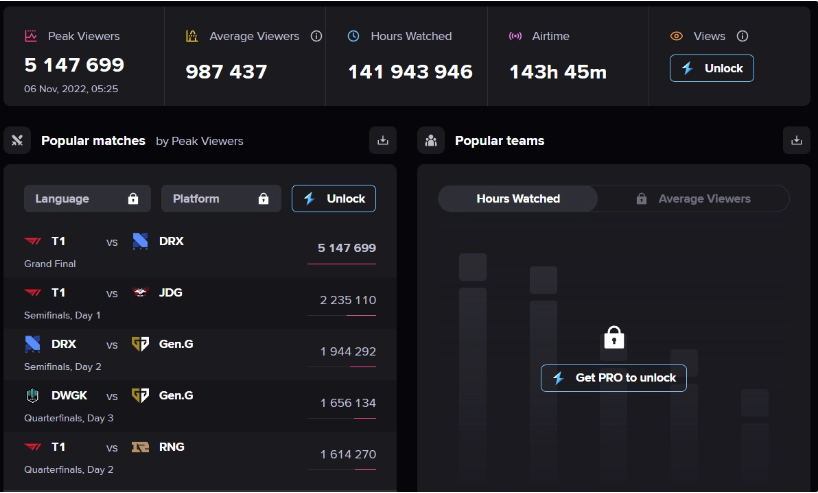Viewport: 818px width, 493px height.
Task: Open the locked Language filter dropdown
Action: [x=87, y=199]
